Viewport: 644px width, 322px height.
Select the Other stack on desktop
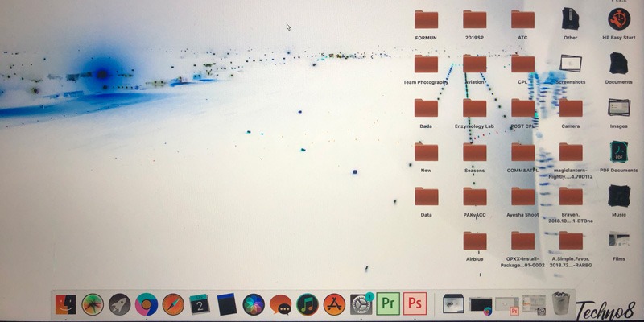[571, 19]
